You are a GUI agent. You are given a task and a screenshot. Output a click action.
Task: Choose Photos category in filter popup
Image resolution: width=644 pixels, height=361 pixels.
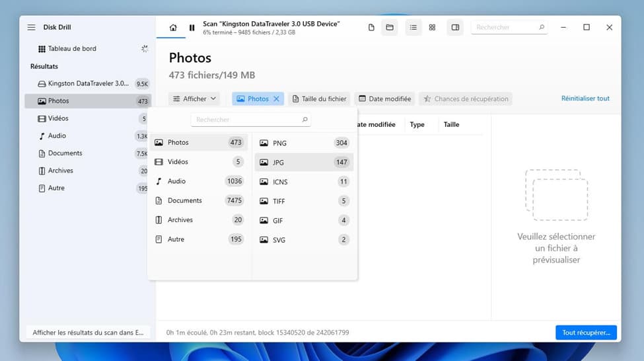point(199,142)
